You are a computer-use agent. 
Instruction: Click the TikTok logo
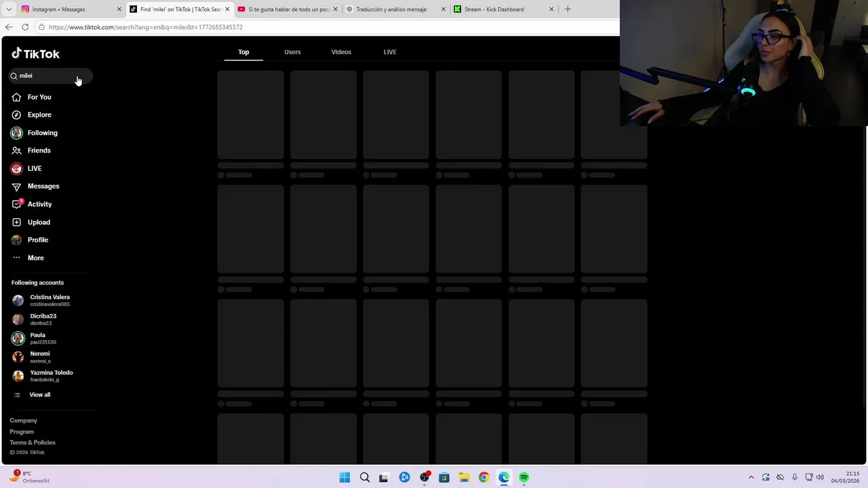click(35, 54)
